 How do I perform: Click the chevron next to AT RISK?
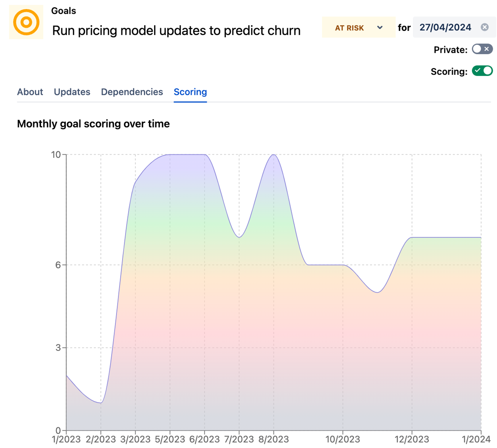379,27
